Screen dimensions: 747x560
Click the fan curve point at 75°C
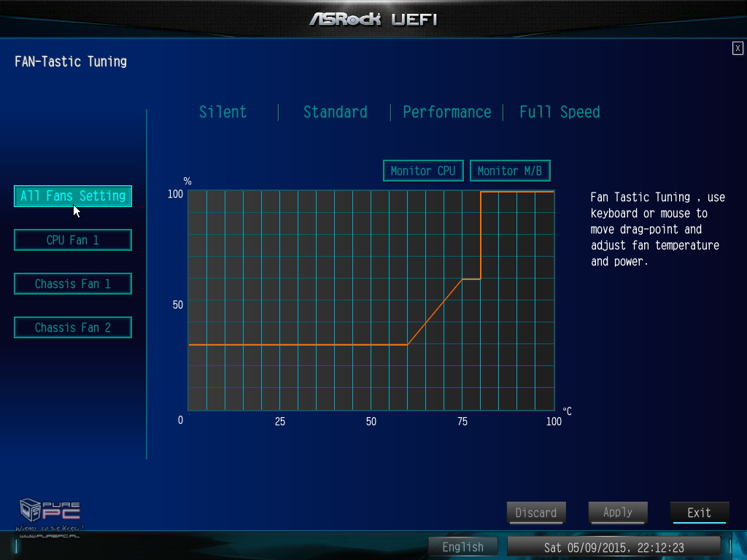click(462, 279)
